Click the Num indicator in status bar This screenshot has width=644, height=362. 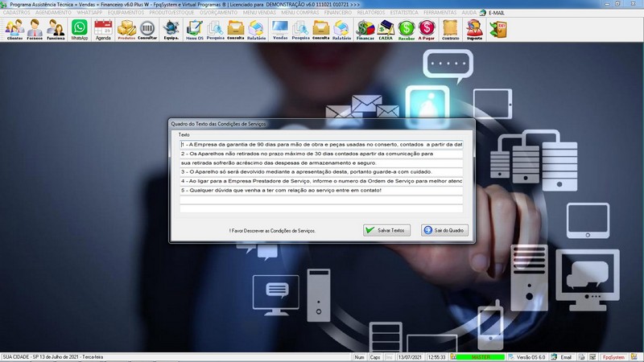(359, 357)
